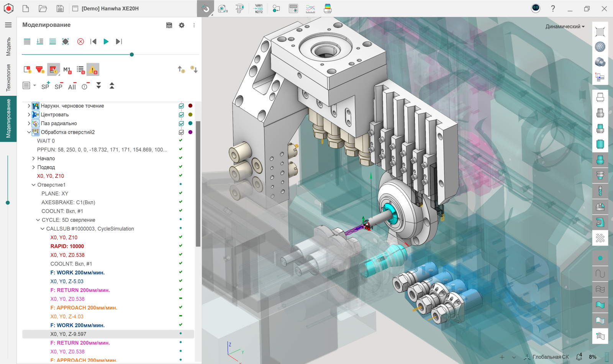Viewport: 613px width, 364px height.
Task: Click the simulation progress slider handle
Action: click(x=132, y=54)
